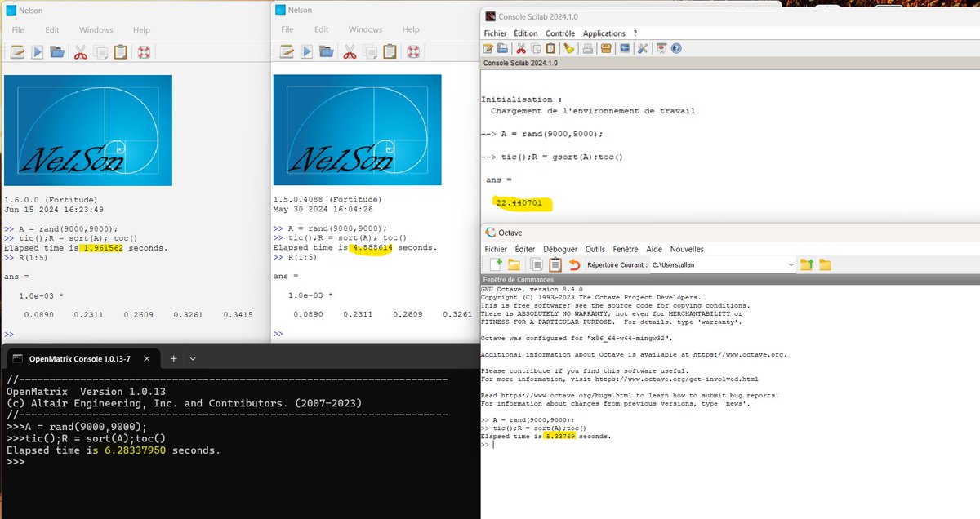Click copy icon in Scilab toolbar
Image resolution: width=980 pixels, height=519 pixels.
point(536,49)
